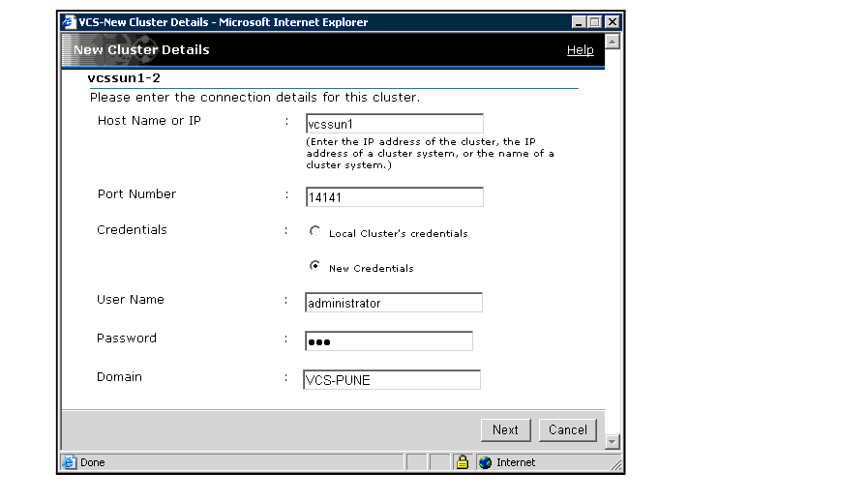Select Local Cluster's credentials radio option
Viewport: 868px width, 501px height.
pyautogui.click(x=314, y=232)
